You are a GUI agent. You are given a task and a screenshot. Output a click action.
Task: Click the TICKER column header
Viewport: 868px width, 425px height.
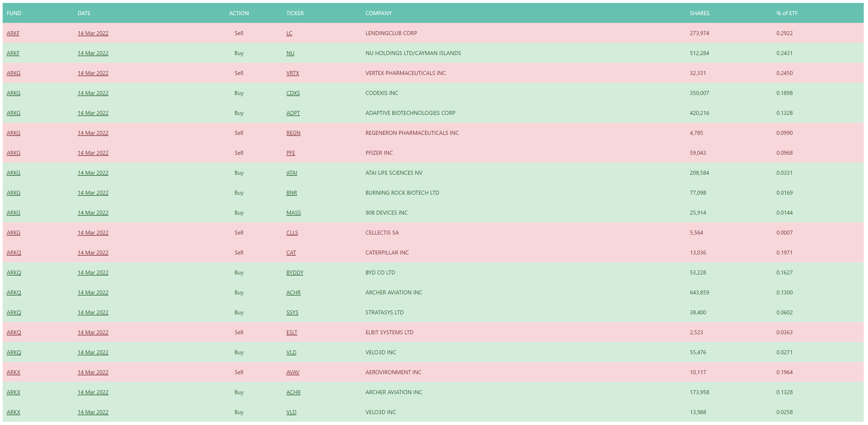(x=295, y=13)
